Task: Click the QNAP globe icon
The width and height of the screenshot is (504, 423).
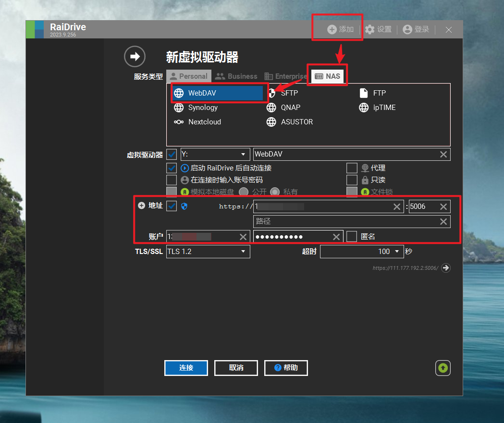Action: [x=271, y=108]
